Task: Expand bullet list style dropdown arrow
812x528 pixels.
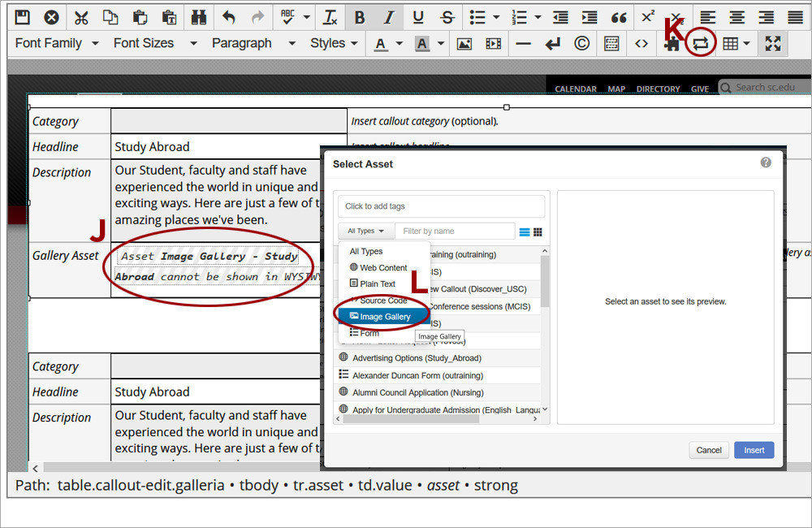Action: 497,18
